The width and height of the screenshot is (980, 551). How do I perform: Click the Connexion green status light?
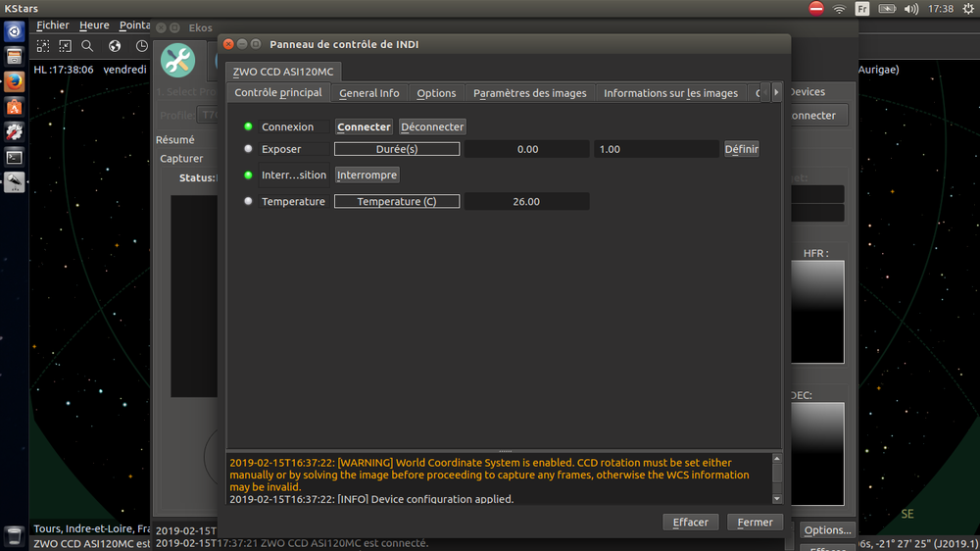(x=248, y=126)
